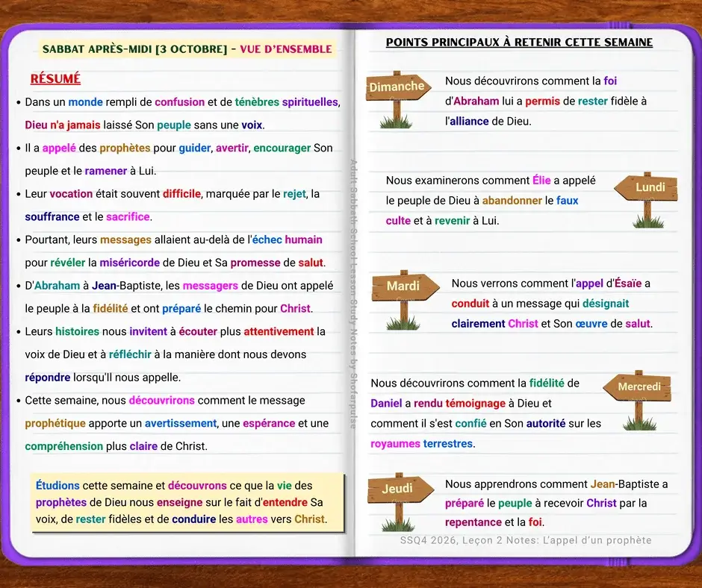Select the orange word "abandonner"
Screen dimensions: 702x588
click(512, 201)
